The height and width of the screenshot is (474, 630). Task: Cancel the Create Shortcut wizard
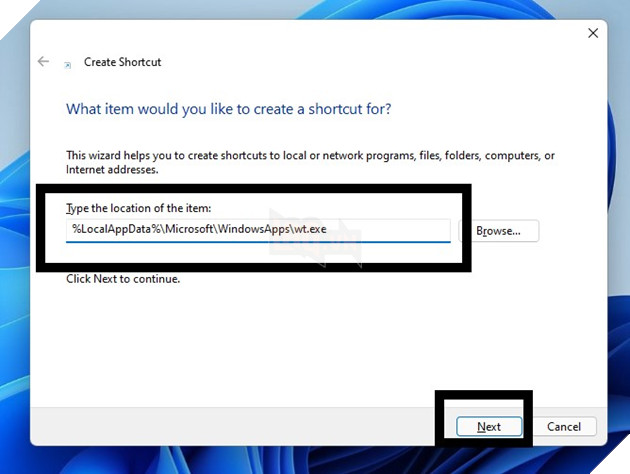pyautogui.click(x=564, y=427)
